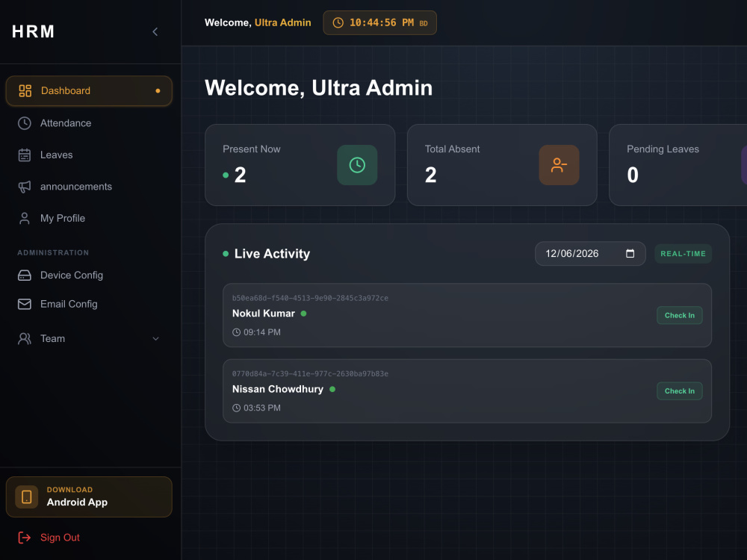
Task: Click the ADMINISTRATION section label
Action: coord(53,253)
